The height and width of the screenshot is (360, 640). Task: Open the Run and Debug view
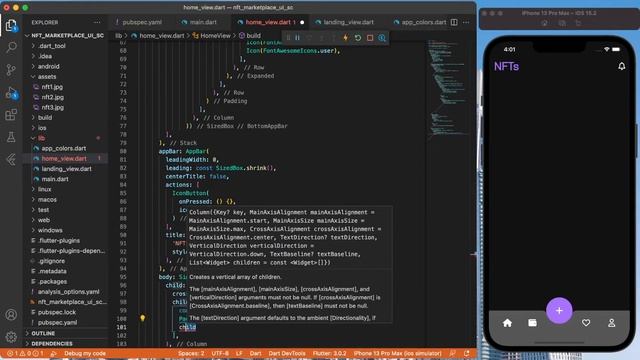coord(11,93)
